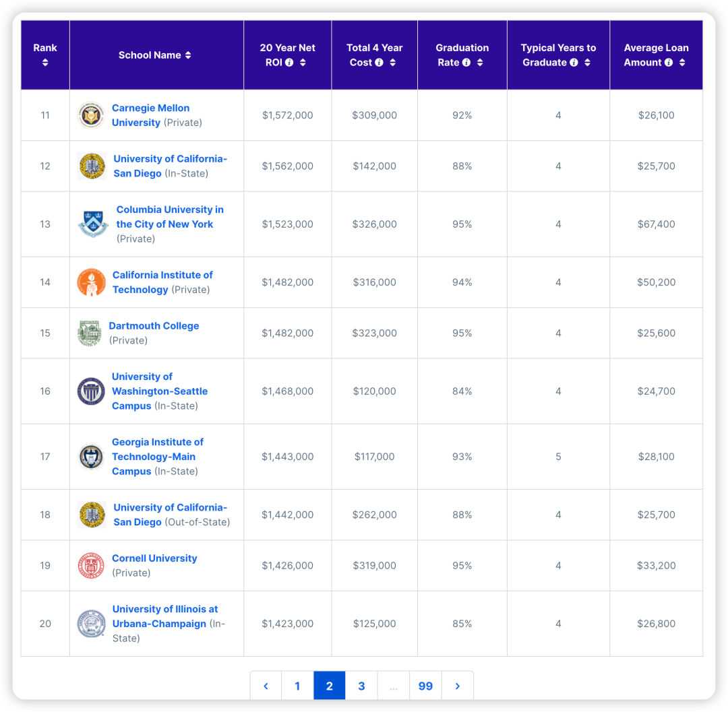This screenshot has width=728, height=712.
Task: Click the Carnegie Mellon University seal logo
Action: tap(91, 115)
